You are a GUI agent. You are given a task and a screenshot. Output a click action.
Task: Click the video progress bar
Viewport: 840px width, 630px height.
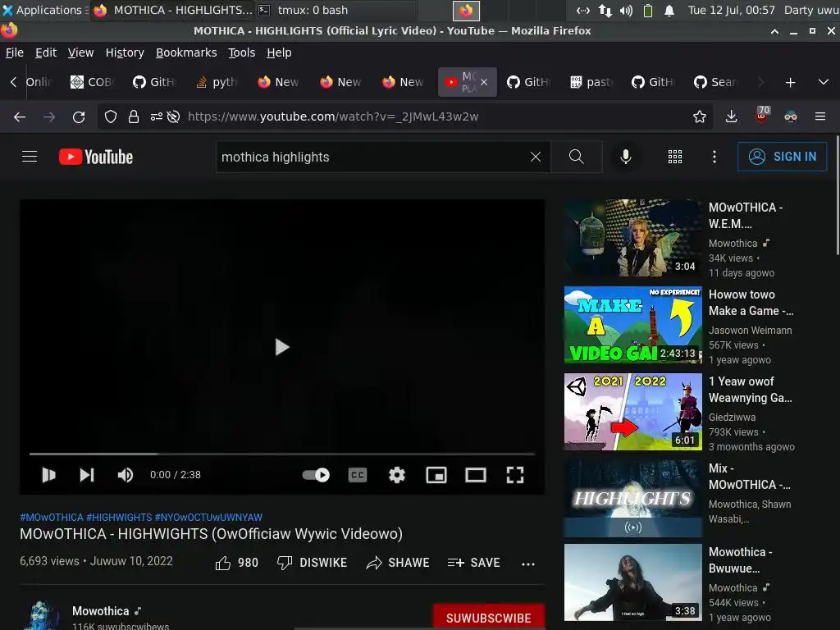click(x=282, y=454)
